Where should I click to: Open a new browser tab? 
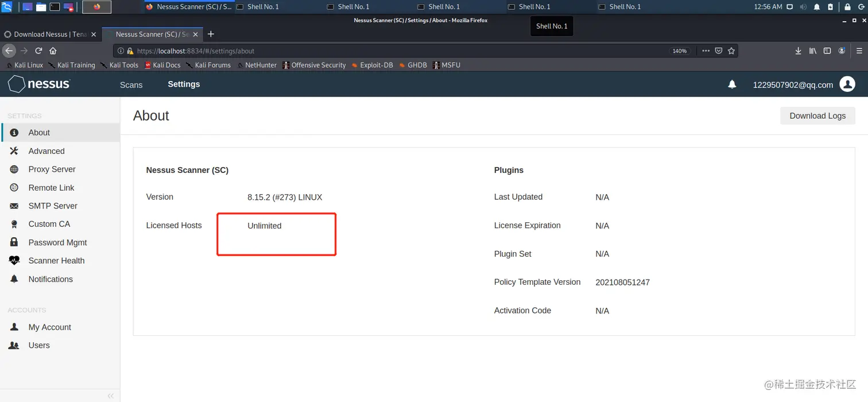tap(211, 34)
